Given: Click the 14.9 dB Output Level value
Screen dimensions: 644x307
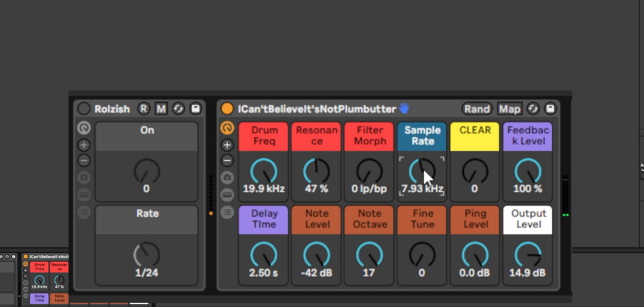Looking at the screenshot, I should click(528, 273).
